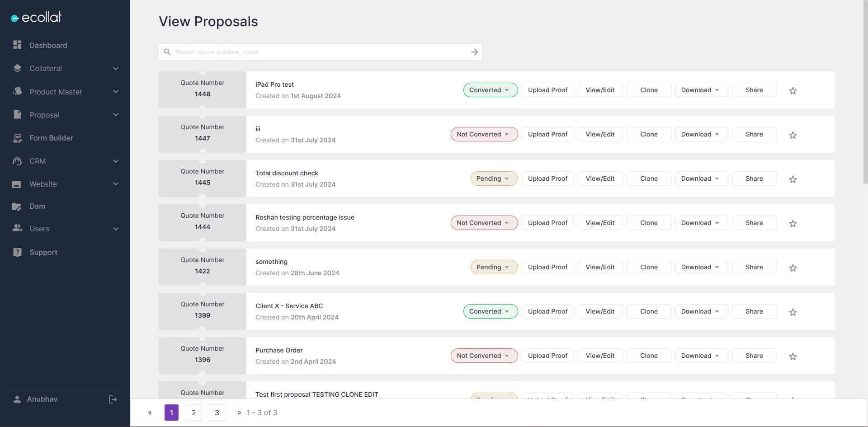Click the Support sidebar icon
This screenshot has width=868, height=427.
[17, 252]
